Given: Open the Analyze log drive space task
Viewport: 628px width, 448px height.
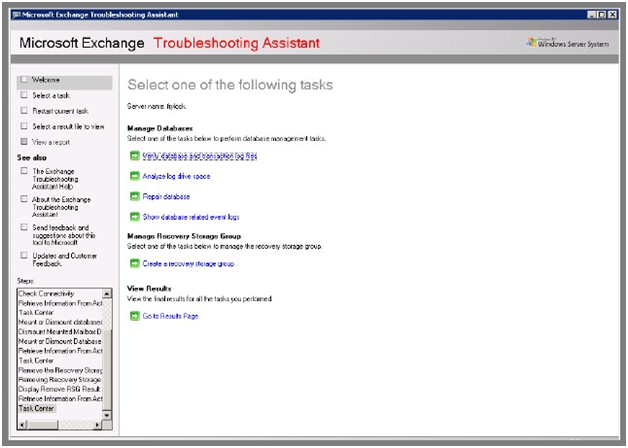Looking at the screenshot, I should (176, 176).
